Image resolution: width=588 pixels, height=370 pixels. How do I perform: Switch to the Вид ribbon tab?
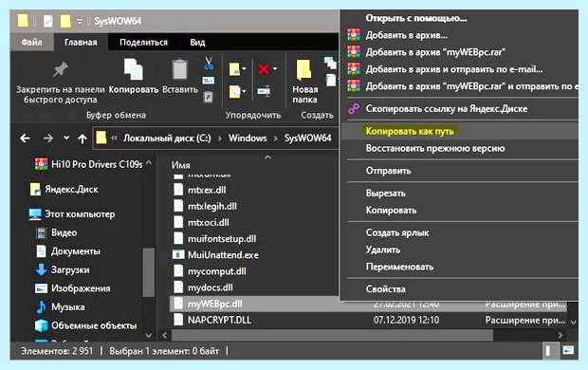[x=197, y=43]
